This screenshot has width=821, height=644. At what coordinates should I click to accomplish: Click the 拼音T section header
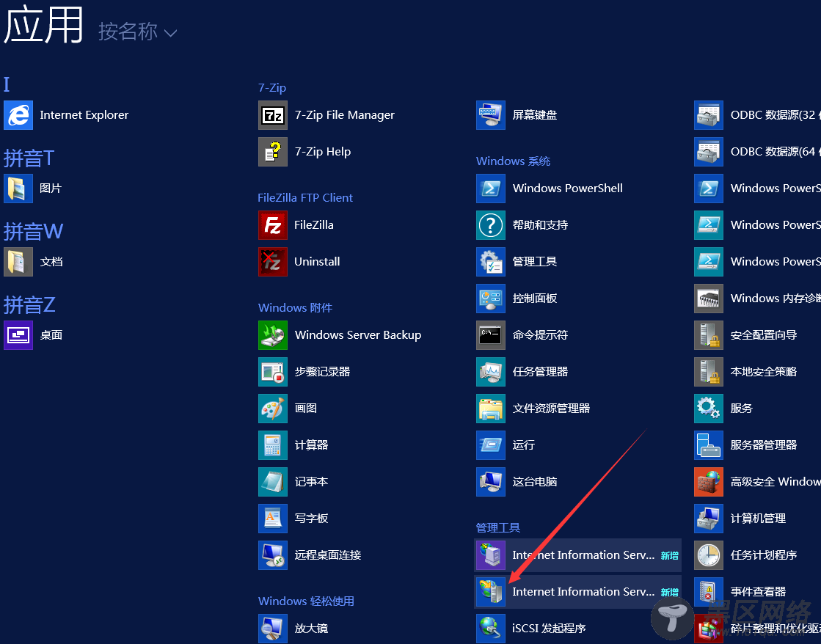coord(29,158)
